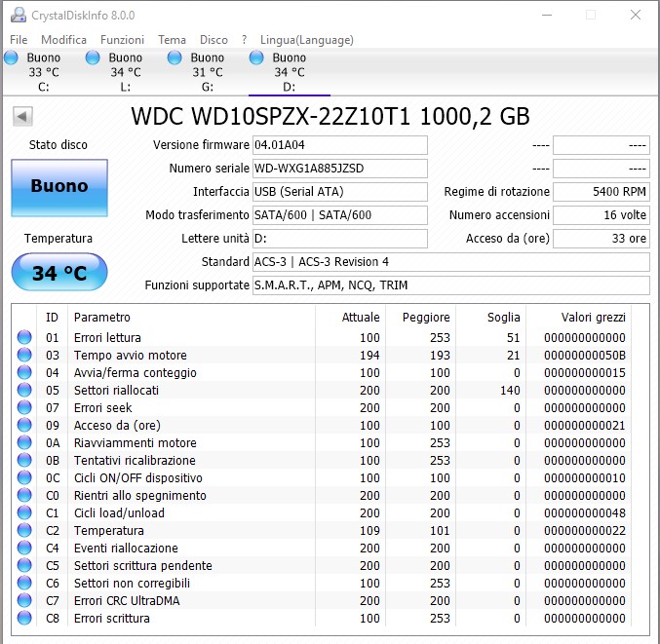Click status orb for Errori seek row
660x644 pixels.
[x=24, y=407]
